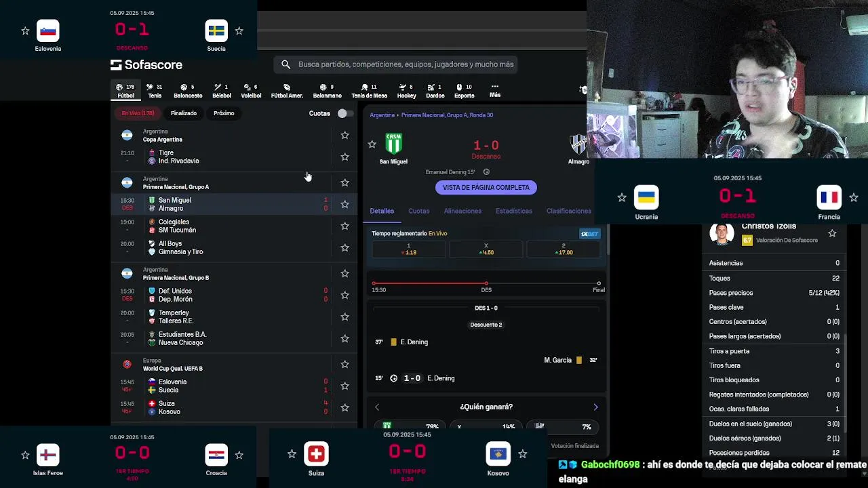Star the San Miguel team in match panel
The height and width of the screenshot is (488, 868).
pyautogui.click(x=372, y=144)
